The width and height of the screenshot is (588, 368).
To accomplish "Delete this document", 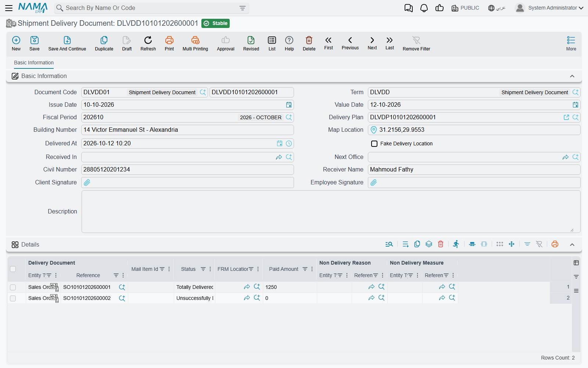I will point(309,43).
